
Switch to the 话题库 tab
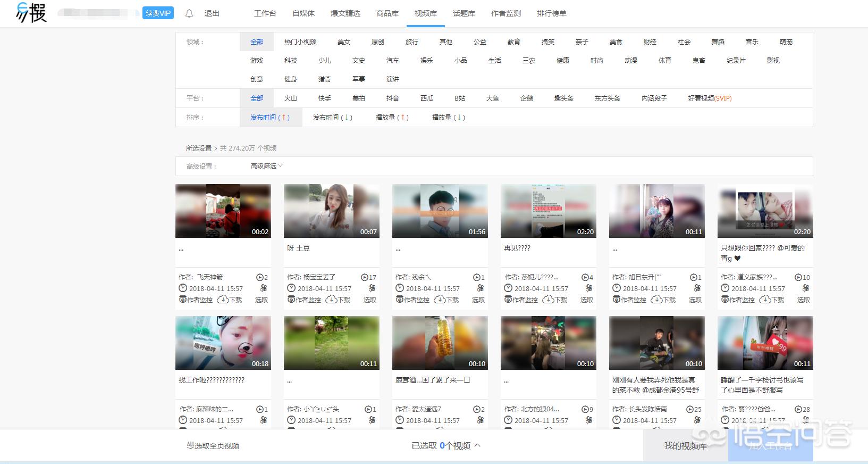coord(464,13)
